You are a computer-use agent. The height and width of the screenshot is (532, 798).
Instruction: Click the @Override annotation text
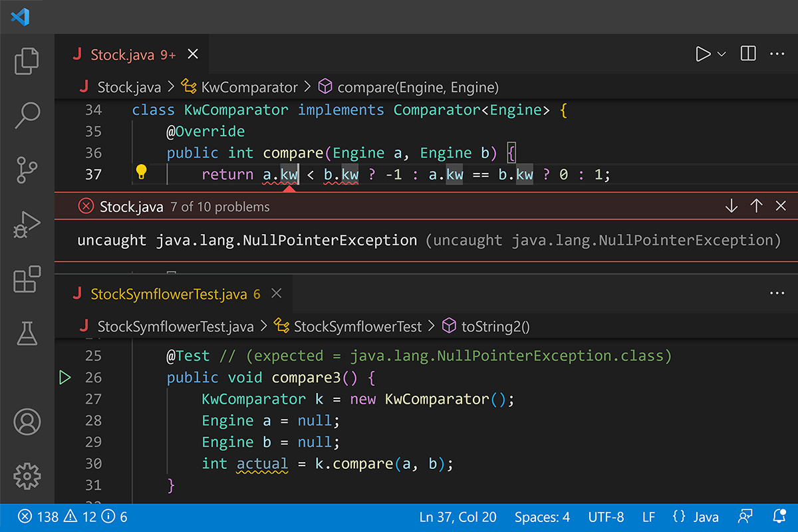coord(205,132)
